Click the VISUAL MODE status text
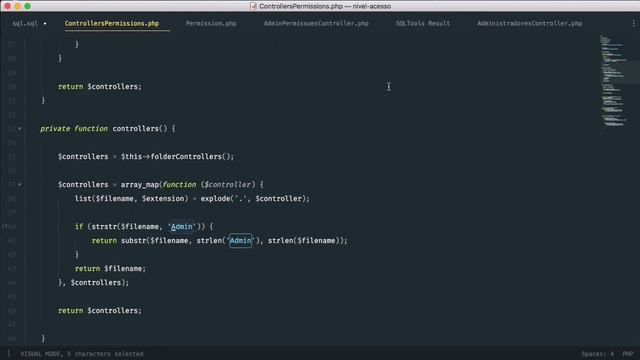The height and width of the screenshot is (360, 640). (x=82, y=354)
